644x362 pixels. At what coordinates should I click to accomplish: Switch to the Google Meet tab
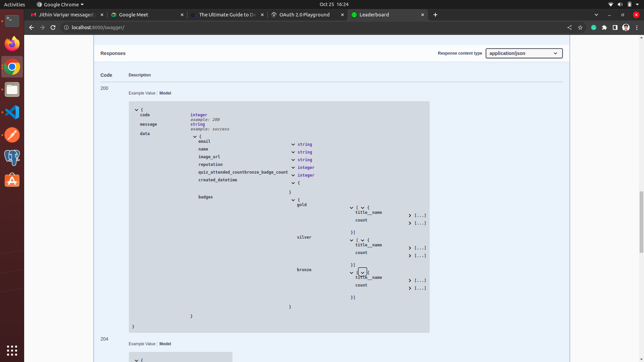133,15
